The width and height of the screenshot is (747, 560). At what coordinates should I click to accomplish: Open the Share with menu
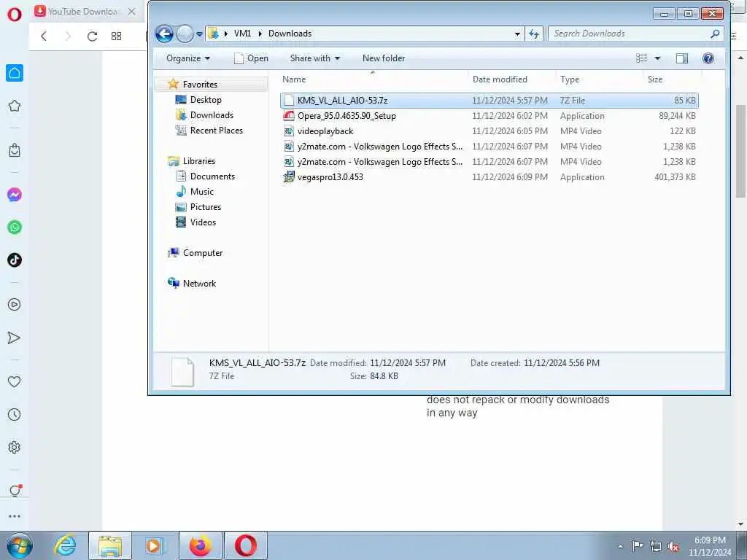tap(315, 58)
